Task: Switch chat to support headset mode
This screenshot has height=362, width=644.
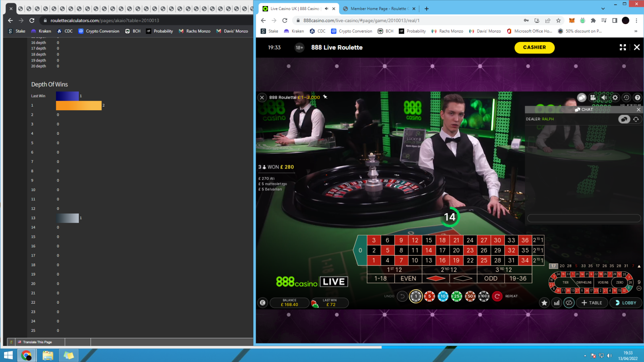Action: (x=636, y=119)
